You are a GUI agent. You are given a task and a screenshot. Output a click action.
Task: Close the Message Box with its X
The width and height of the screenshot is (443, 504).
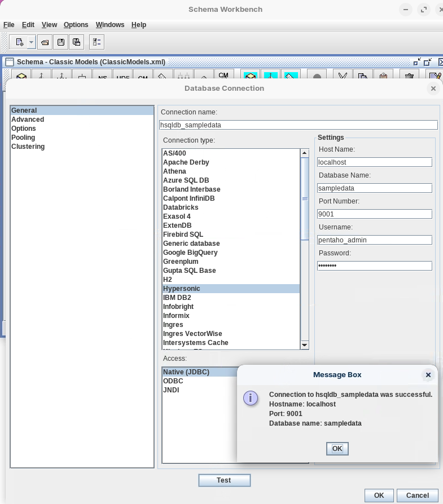tap(428, 375)
